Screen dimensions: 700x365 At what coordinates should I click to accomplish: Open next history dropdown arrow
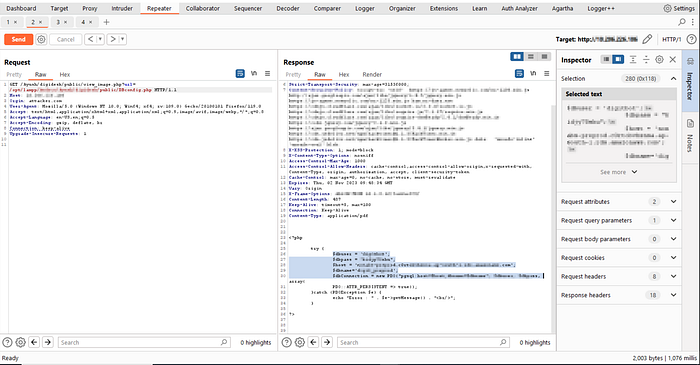(x=122, y=39)
